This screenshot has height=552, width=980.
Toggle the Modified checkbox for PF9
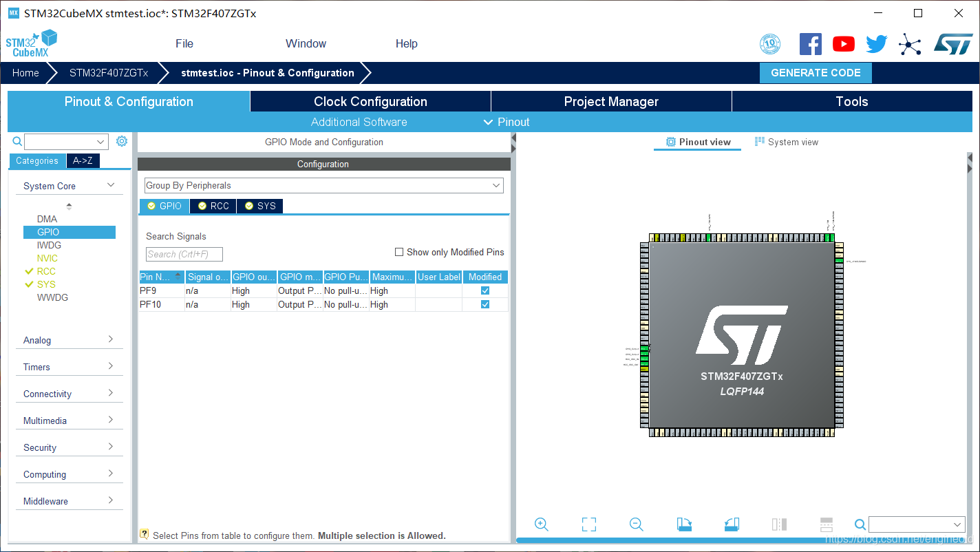tap(485, 290)
